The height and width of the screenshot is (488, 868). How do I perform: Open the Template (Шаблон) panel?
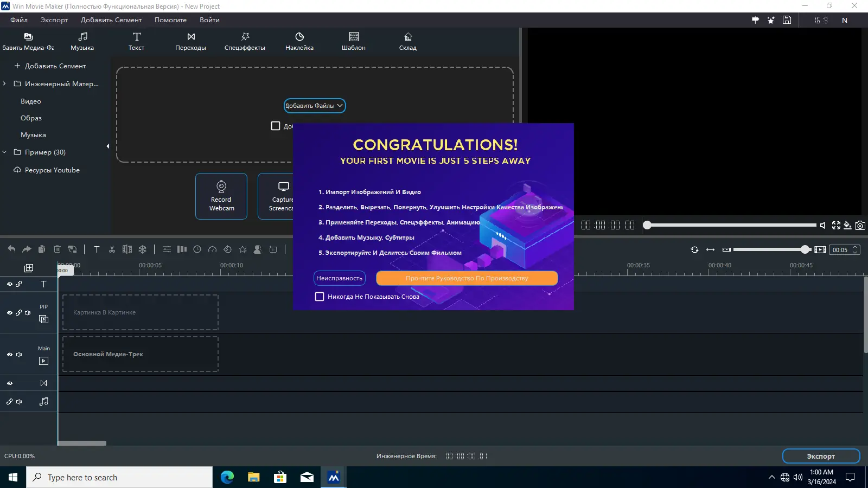click(x=354, y=41)
